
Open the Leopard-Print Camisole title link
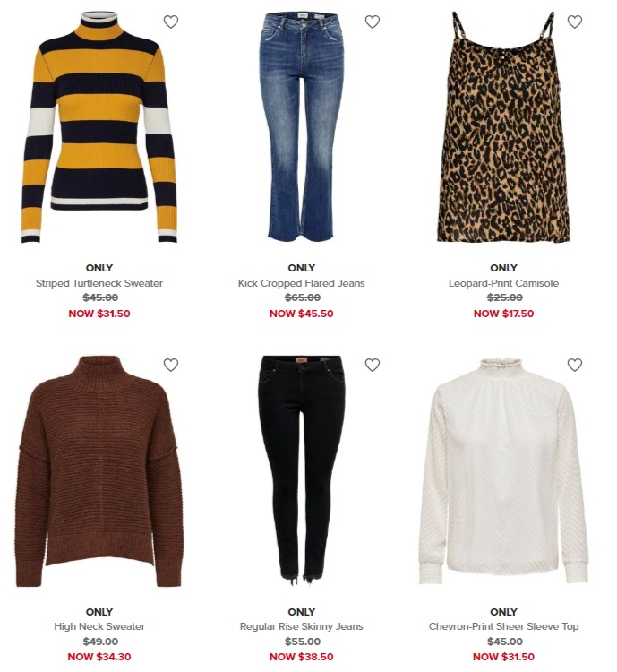click(x=503, y=283)
